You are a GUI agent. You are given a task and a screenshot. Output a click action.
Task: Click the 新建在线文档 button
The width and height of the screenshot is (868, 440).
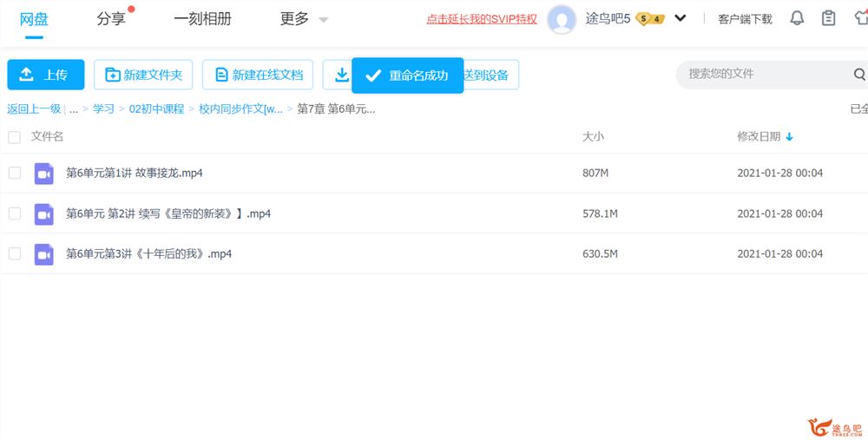pos(258,75)
